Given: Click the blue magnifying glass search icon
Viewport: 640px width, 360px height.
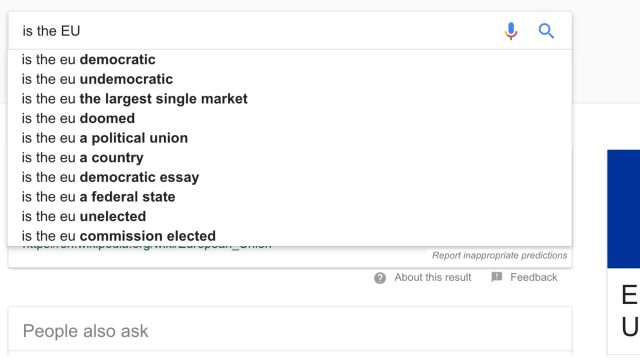Looking at the screenshot, I should (546, 31).
